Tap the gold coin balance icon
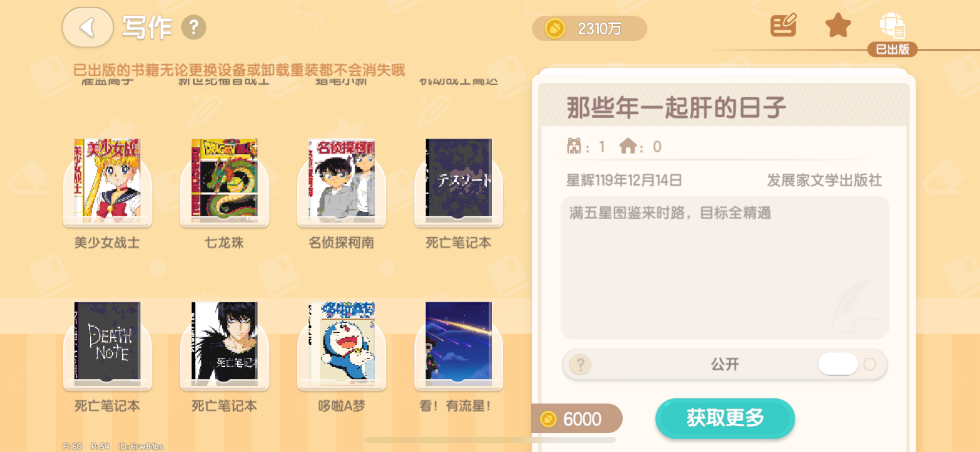 coord(555,28)
